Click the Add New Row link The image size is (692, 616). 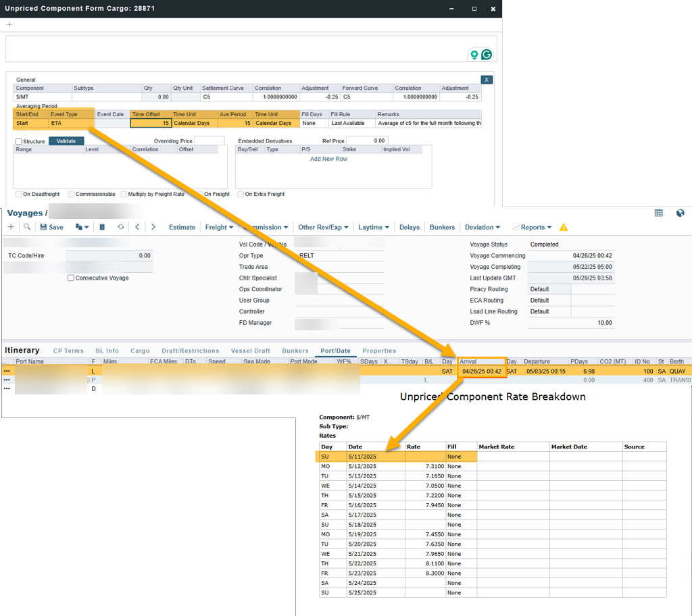(x=328, y=159)
